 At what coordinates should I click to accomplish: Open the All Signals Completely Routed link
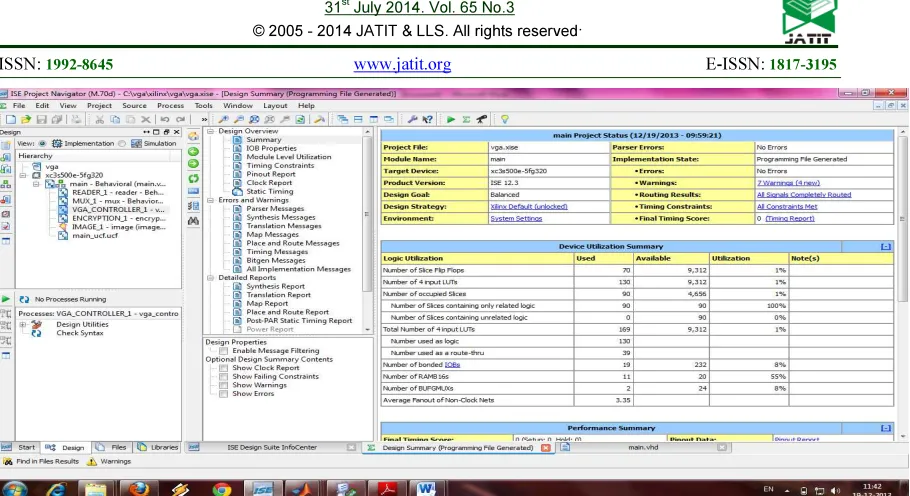(804, 195)
